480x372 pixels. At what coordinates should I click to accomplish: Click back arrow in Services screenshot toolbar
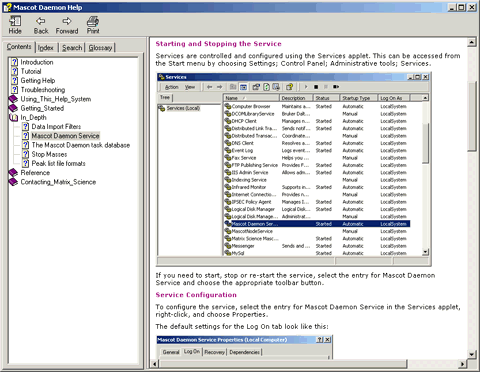(x=209, y=87)
